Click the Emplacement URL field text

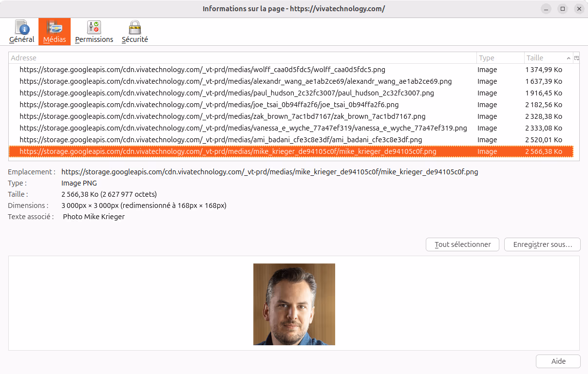pos(270,172)
